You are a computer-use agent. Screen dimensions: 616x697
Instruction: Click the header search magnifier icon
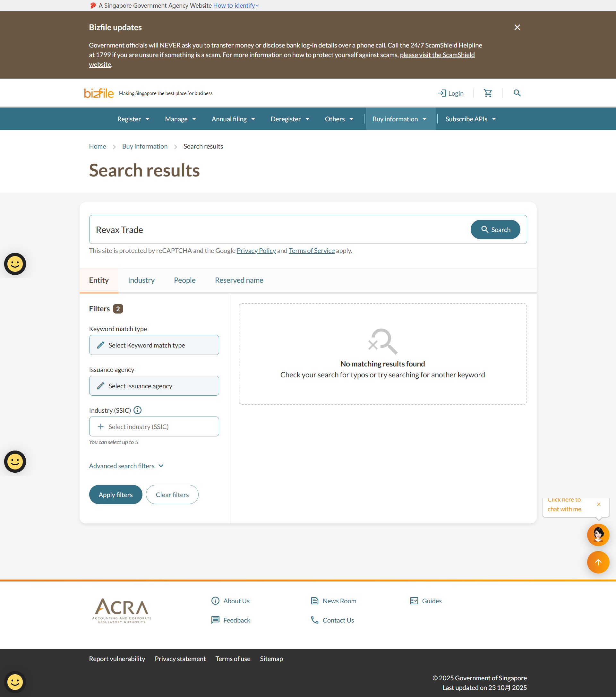pos(517,93)
